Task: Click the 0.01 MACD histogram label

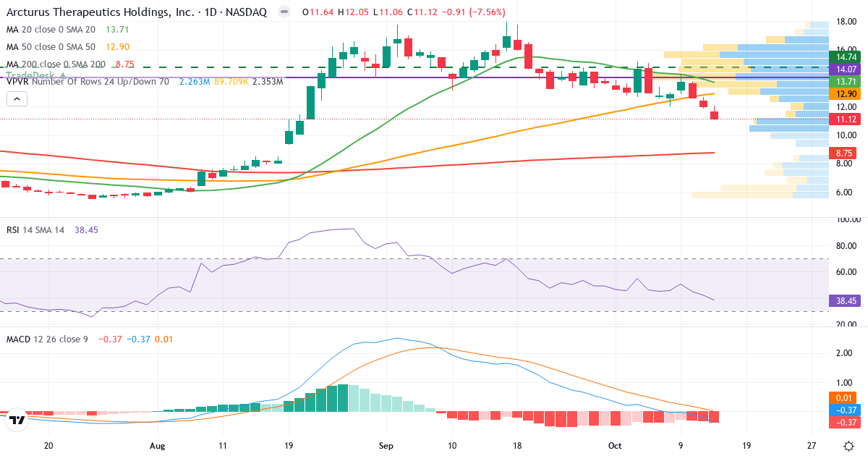Action: (x=843, y=397)
